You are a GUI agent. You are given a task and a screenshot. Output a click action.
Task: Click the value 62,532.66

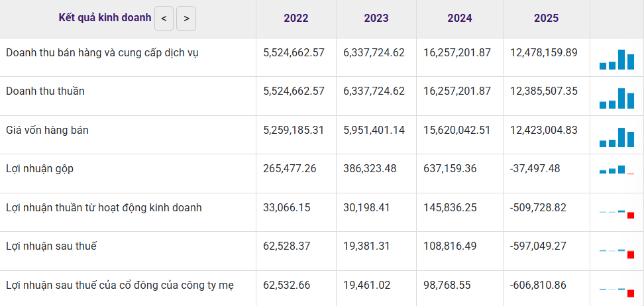[x=287, y=285]
